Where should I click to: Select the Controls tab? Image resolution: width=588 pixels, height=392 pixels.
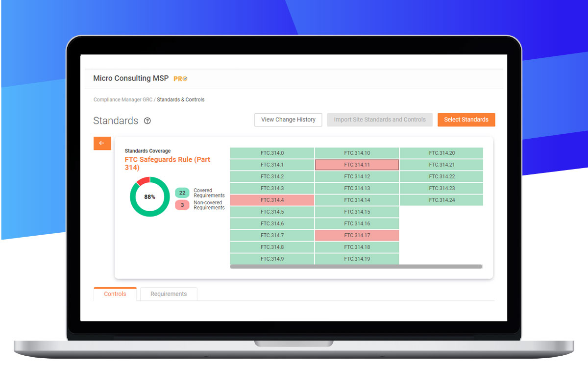[x=115, y=294]
